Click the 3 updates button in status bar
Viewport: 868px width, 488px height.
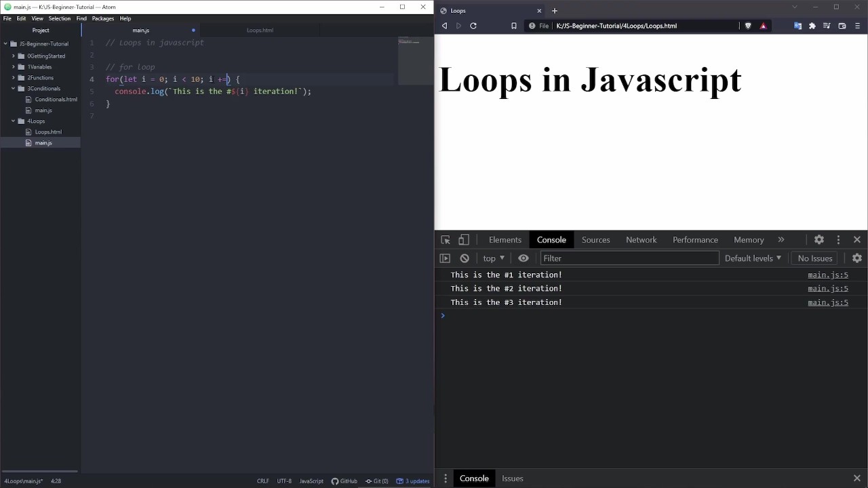pyautogui.click(x=413, y=481)
